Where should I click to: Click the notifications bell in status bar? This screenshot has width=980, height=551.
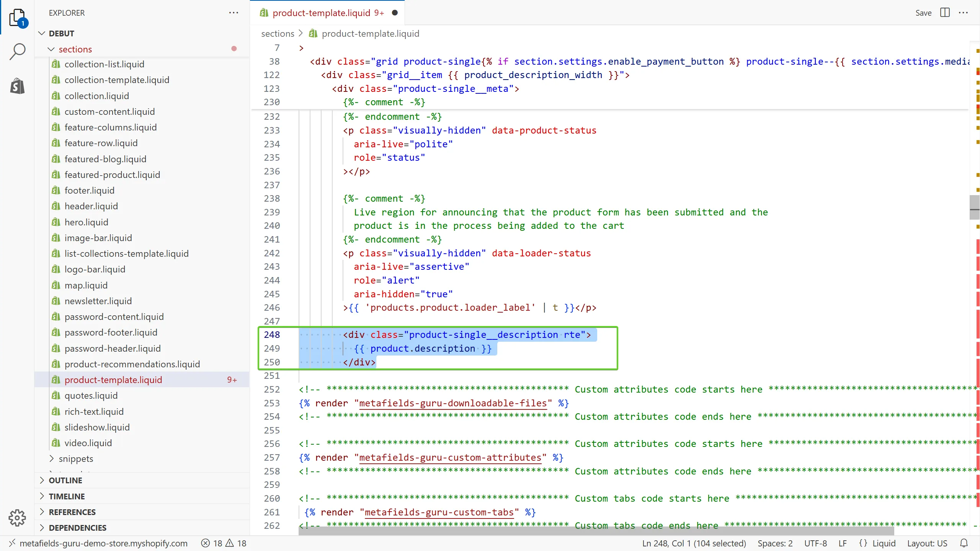(x=964, y=543)
